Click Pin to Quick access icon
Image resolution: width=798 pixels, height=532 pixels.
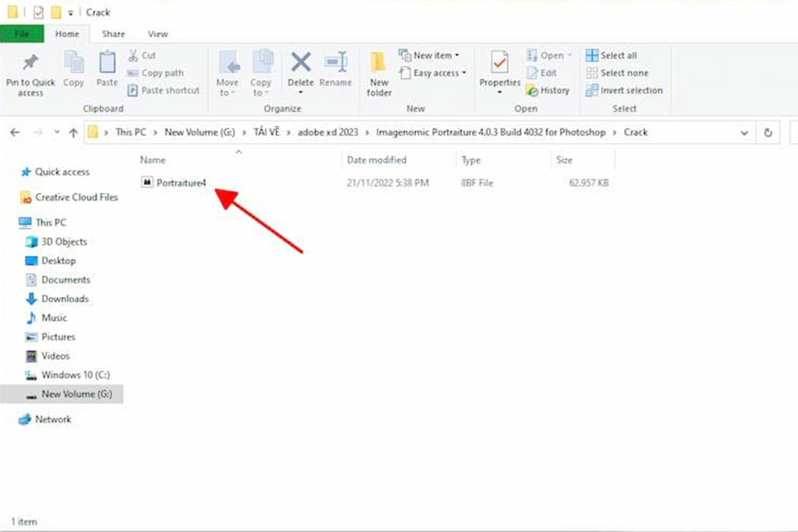click(x=30, y=63)
